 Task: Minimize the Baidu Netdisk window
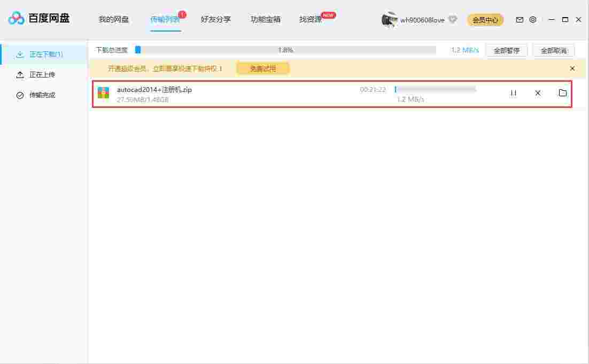pos(551,20)
